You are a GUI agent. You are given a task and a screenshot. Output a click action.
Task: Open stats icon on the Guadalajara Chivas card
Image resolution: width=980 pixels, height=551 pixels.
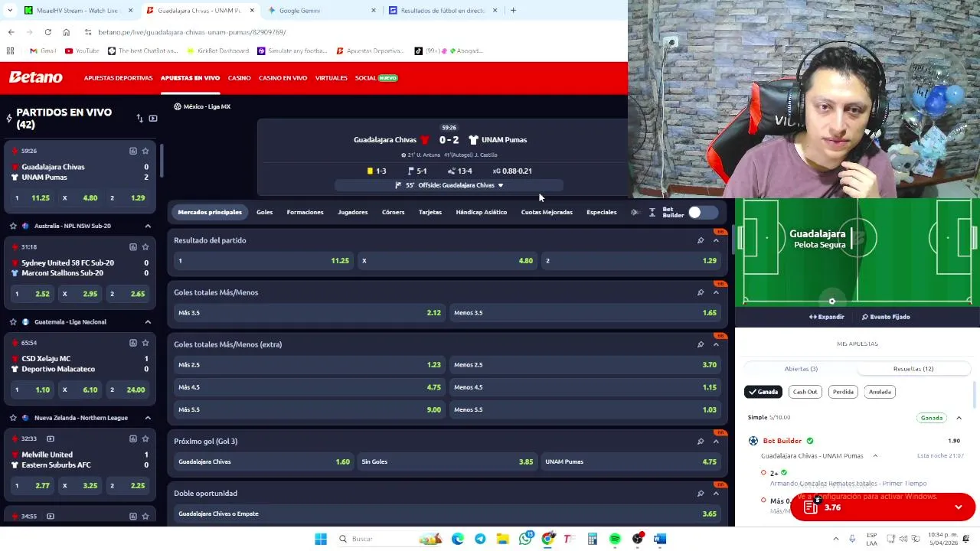[x=132, y=151]
